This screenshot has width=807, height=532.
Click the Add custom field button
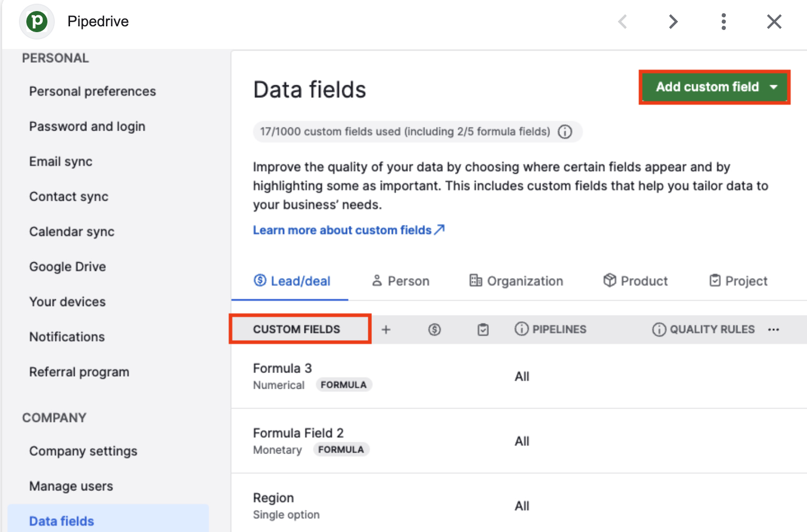click(x=707, y=87)
